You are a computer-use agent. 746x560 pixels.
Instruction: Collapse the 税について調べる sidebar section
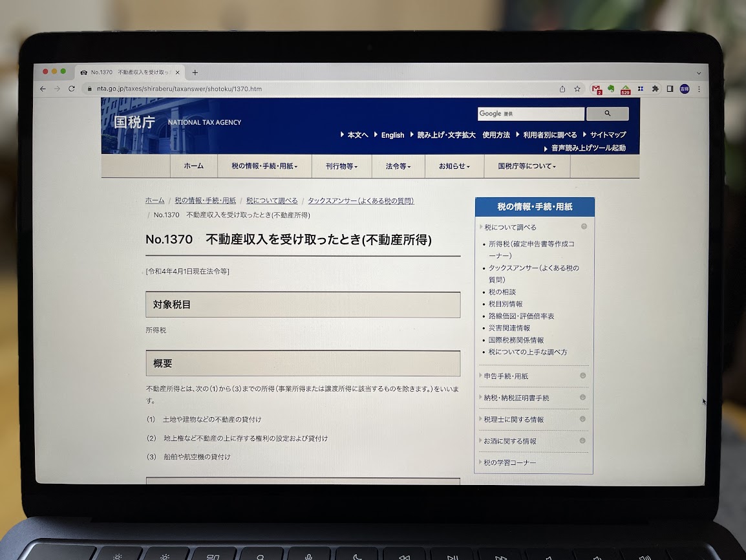[534, 227]
